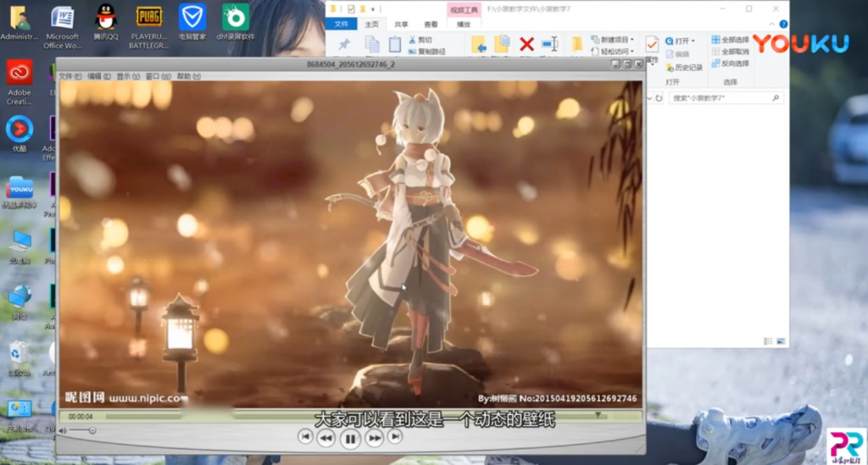Screen dimensions: 868x465
Task: Click the red X delete icon in ribbon
Action: click(526, 44)
